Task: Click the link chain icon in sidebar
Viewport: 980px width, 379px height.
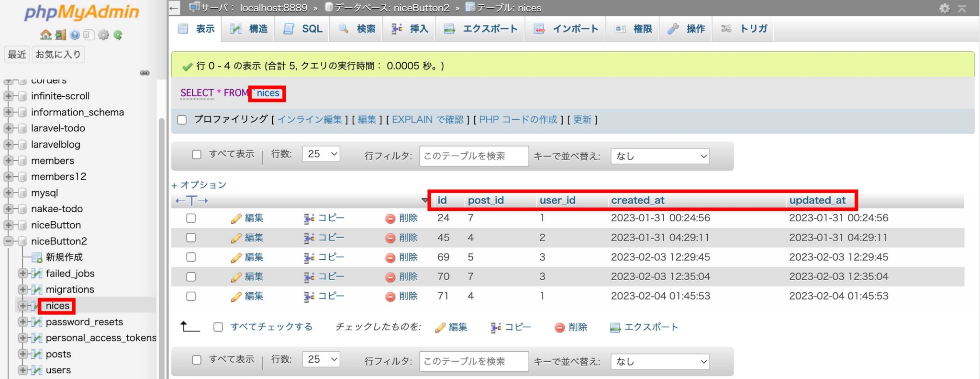Action: point(145,73)
